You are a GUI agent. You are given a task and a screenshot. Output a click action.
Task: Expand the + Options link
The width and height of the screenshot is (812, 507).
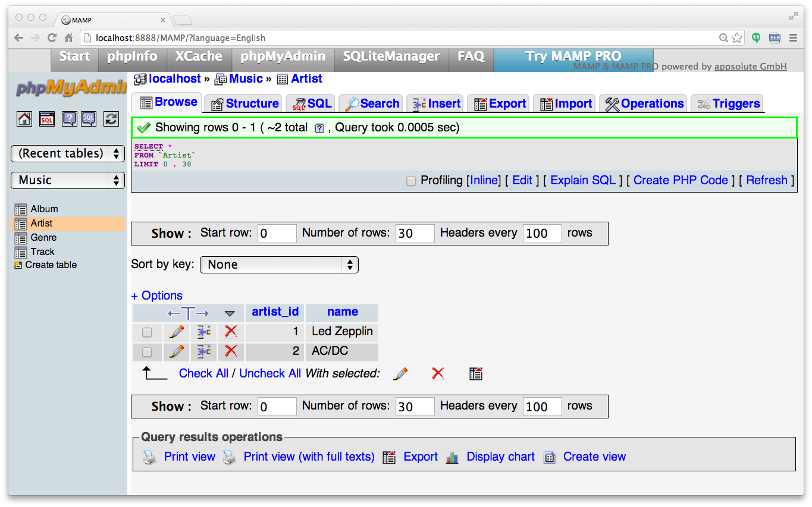(156, 295)
